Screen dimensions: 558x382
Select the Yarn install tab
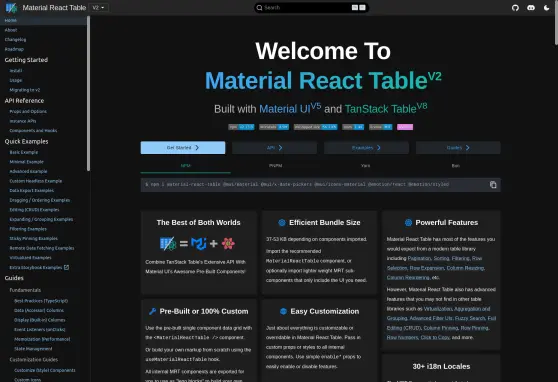click(365, 166)
